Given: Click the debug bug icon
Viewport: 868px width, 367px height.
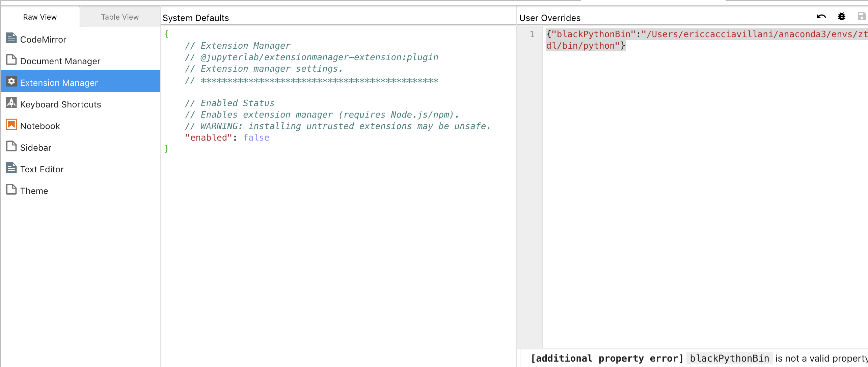Looking at the screenshot, I should click(x=842, y=16).
